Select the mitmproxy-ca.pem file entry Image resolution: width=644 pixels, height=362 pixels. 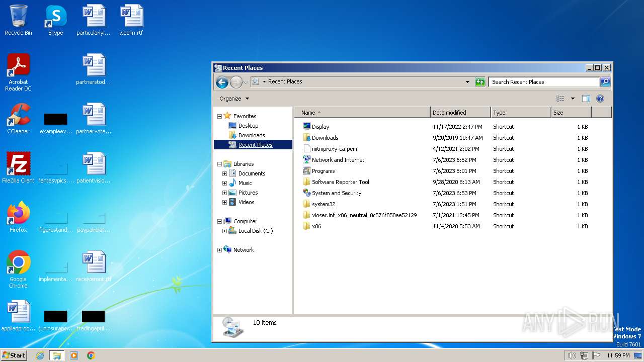334,149
